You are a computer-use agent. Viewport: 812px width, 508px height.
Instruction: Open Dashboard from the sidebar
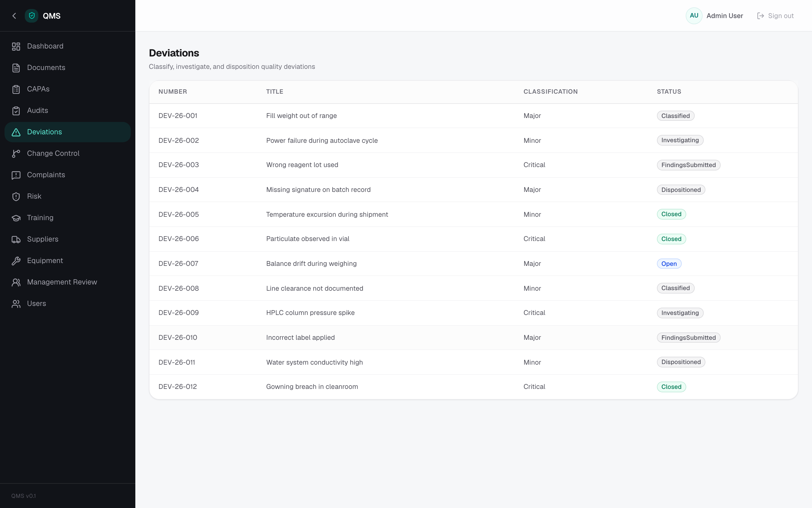pyautogui.click(x=67, y=46)
